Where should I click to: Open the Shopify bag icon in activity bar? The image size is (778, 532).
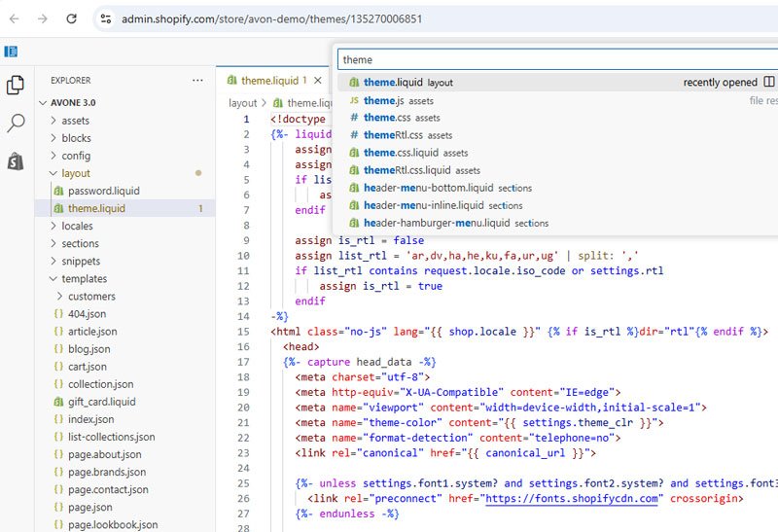[x=16, y=160]
